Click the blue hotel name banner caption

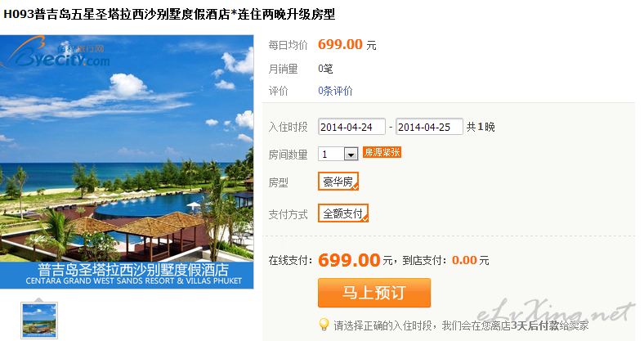click(x=127, y=275)
